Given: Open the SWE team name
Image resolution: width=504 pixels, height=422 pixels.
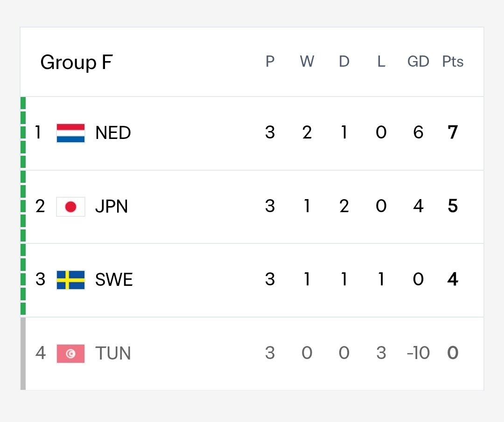Looking at the screenshot, I should coord(114,279).
